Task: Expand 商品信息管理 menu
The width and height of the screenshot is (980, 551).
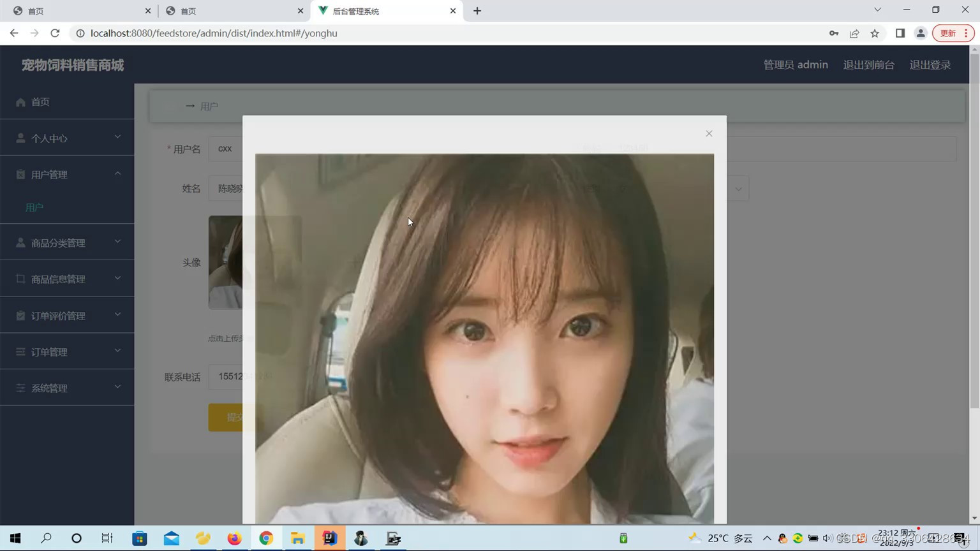Action: [67, 279]
